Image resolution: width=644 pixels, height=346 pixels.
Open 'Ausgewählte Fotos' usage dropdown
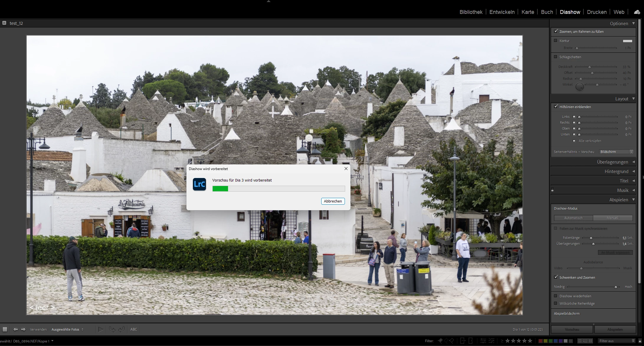[67, 329]
